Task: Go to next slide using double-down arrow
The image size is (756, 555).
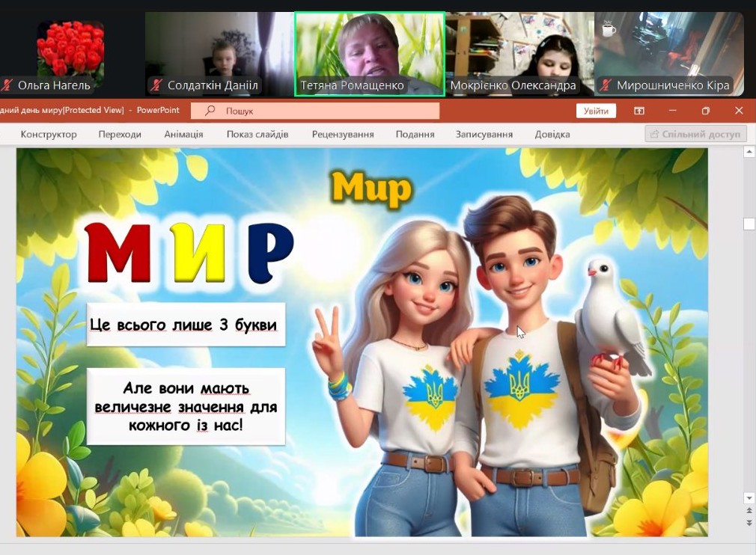Action: [x=749, y=523]
